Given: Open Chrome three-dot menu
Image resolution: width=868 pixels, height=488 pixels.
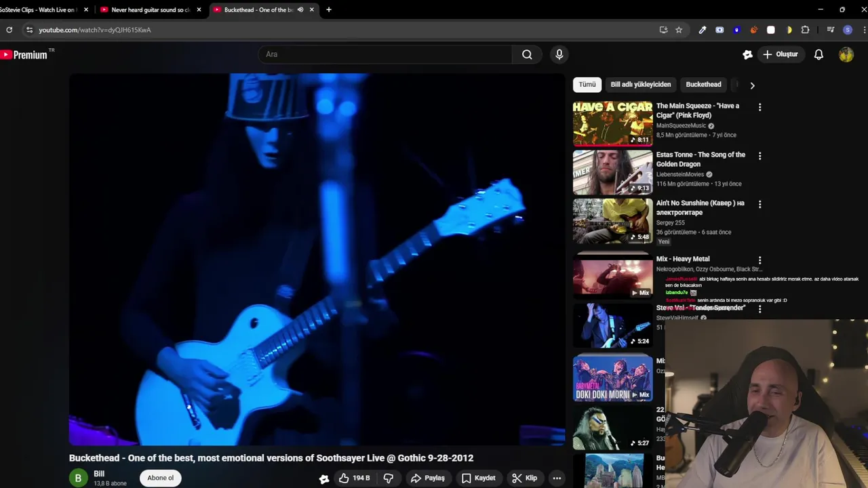Looking at the screenshot, I should (x=865, y=30).
